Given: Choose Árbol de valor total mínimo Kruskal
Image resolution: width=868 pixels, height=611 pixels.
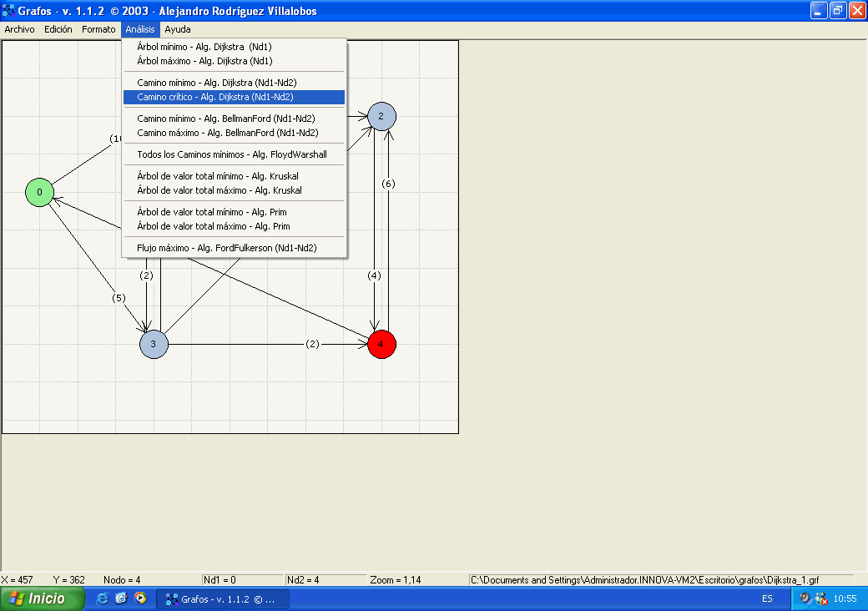Looking at the screenshot, I should pyautogui.click(x=217, y=176).
